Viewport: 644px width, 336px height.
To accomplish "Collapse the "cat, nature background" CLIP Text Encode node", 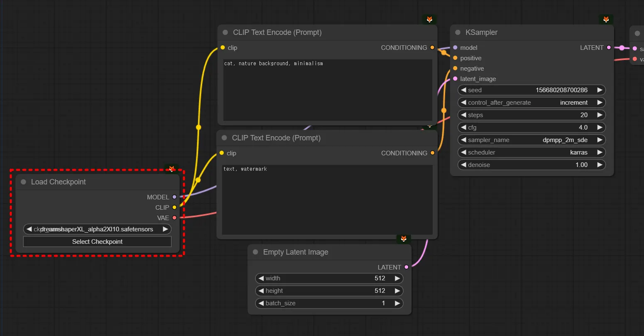I will [x=225, y=32].
